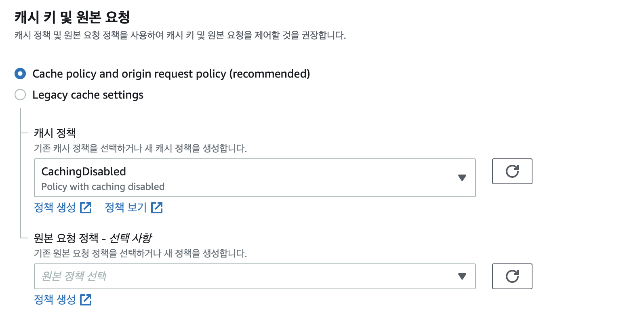
Task: Select Legacy cache settings radio button
Action: (20, 95)
